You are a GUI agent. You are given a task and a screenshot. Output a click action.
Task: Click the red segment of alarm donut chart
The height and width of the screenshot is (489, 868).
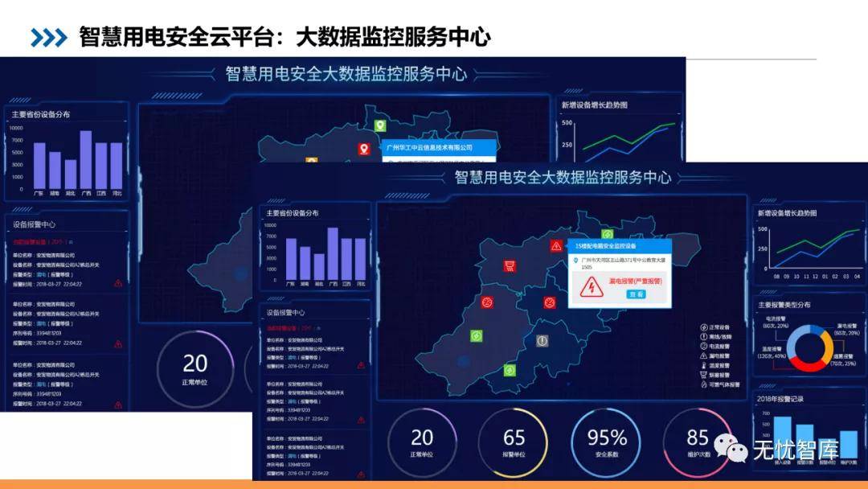coord(809,366)
